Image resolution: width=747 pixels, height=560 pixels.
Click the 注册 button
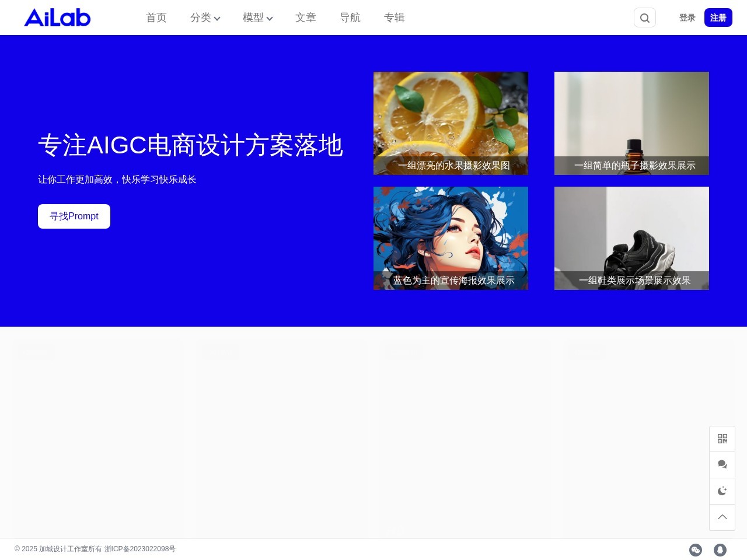point(718,17)
